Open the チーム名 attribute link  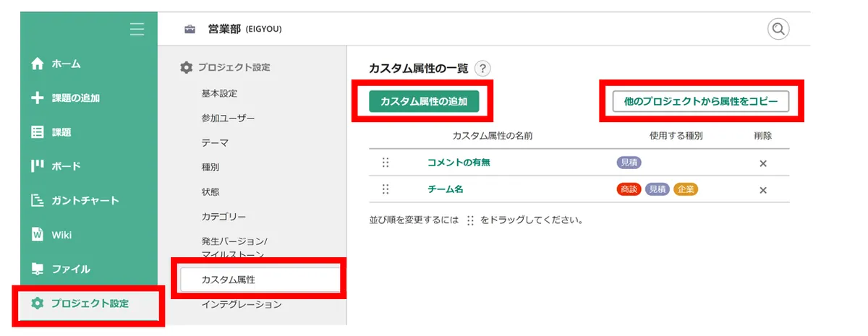point(445,189)
